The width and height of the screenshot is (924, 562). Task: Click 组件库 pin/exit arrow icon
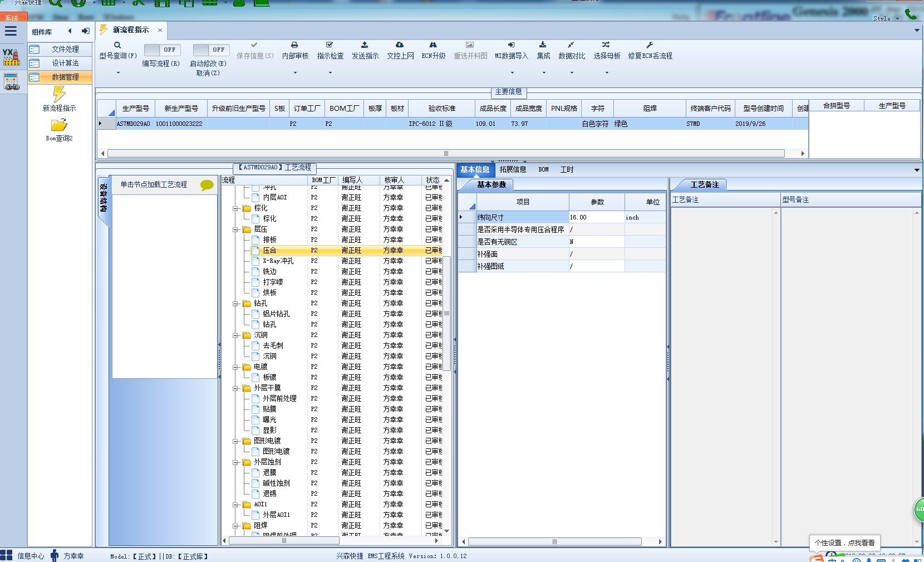[85, 31]
